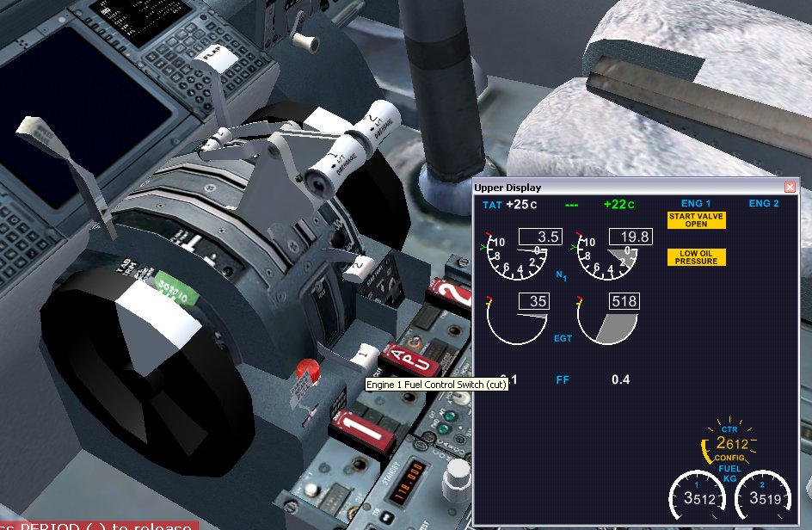Screen dimensions: 812x530
Task: Turn the white radio tuning knob
Action: click(x=458, y=472)
